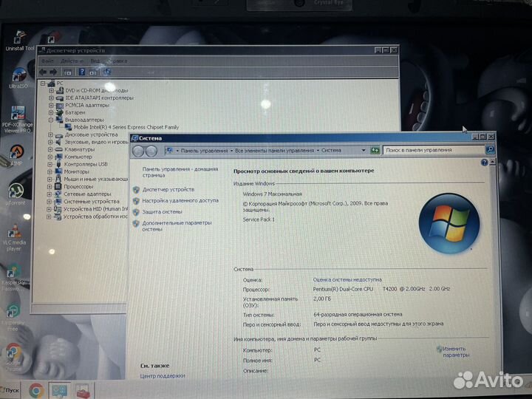Open Панель управления - домашняя страница link
The height and width of the screenshot is (399, 532).
coord(180,172)
